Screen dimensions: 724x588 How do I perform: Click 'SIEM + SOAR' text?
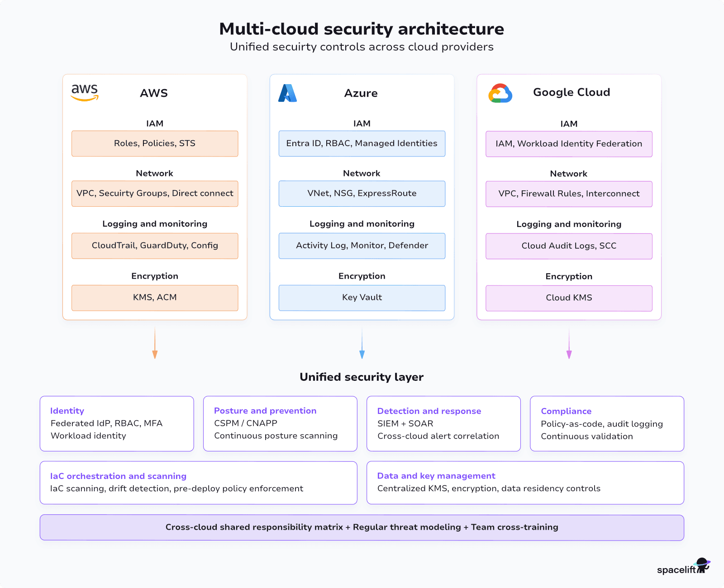[x=405, y=424]
